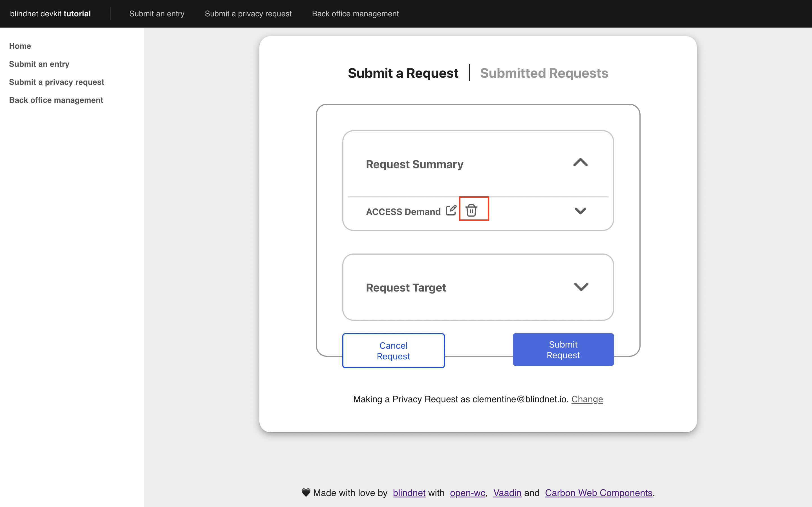Viewport: 812px width, 507px height.
Task: Collapse the Request Summary section
Action: click(x=580, y=163)
